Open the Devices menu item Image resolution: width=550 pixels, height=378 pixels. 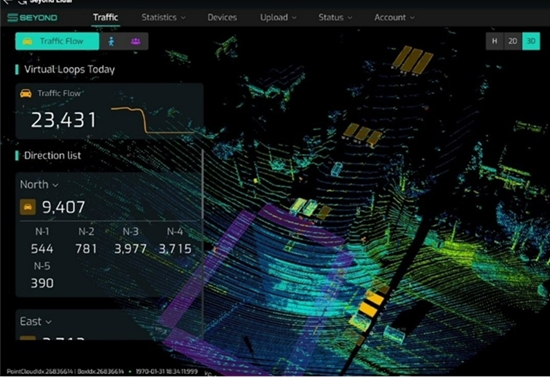click(222, 18)
